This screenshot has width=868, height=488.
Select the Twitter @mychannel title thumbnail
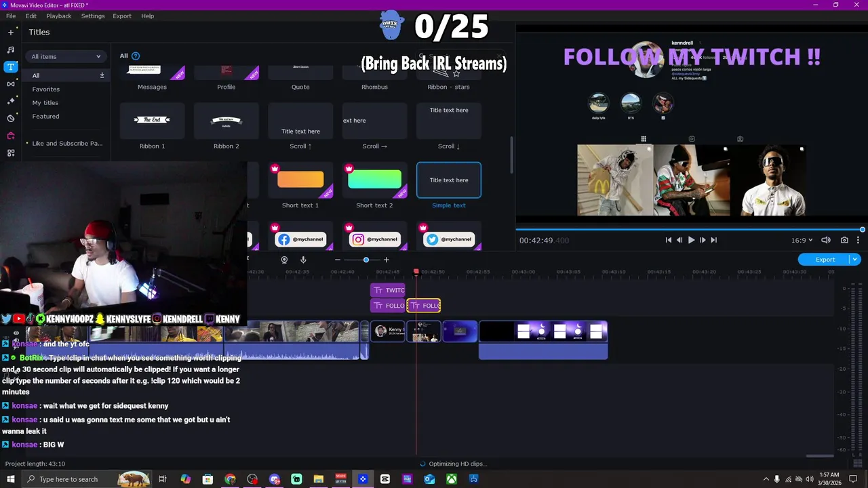[x=449, y=236]
